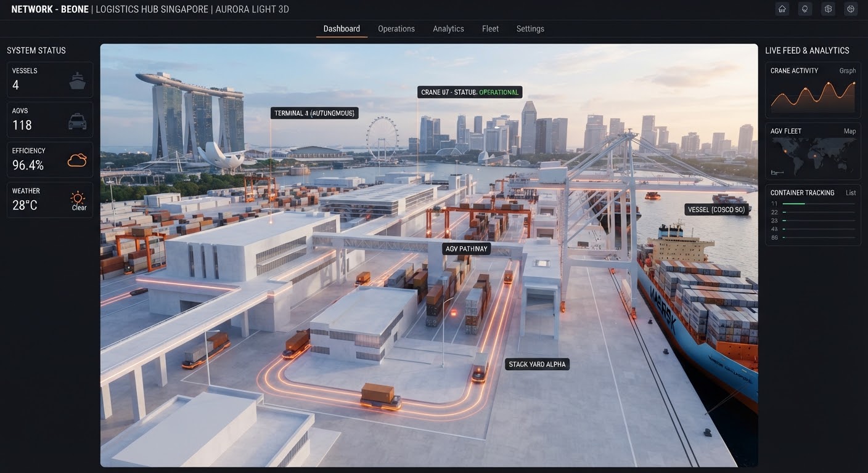
Task: Click the efficiency value '96.4%'
Action: coord(28,165)
